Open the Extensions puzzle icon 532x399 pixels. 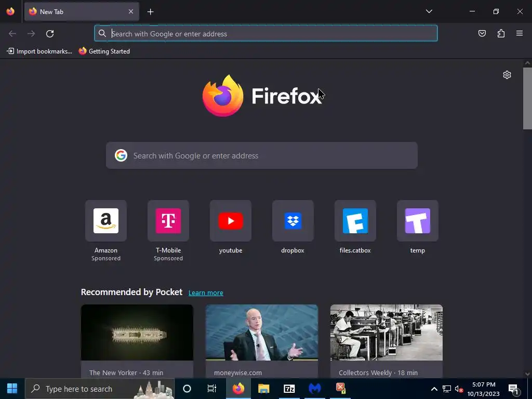pos(501,33)
